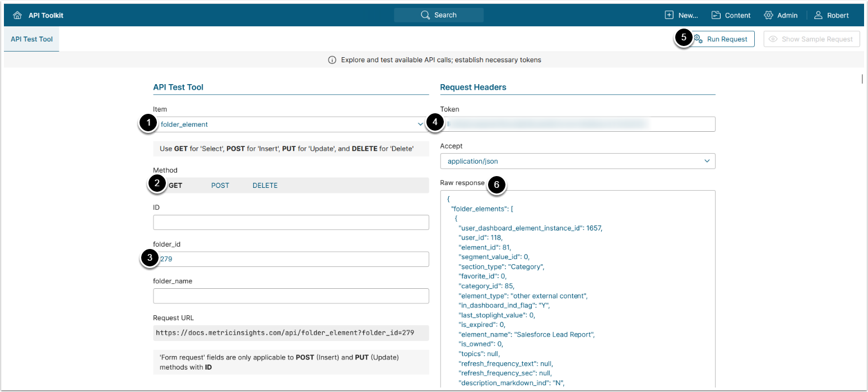This screenshot has height=392, width=868.
Task: Click the "in_dashboard_ind_flag": "Y" line
Action: click(504, 305)
